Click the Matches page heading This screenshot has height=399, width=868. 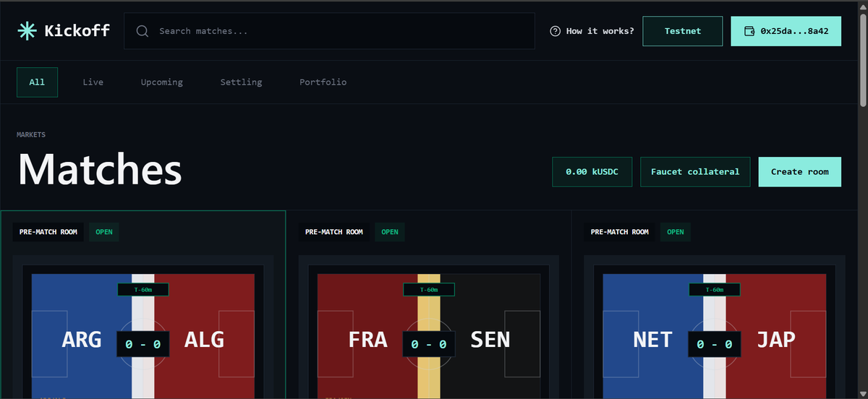[x=100, y=170]
